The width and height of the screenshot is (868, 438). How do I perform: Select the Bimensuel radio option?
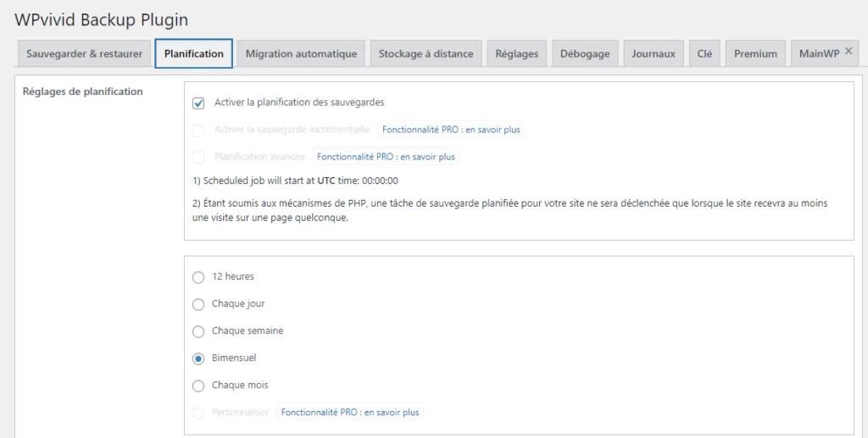click(x=198, y=358)
